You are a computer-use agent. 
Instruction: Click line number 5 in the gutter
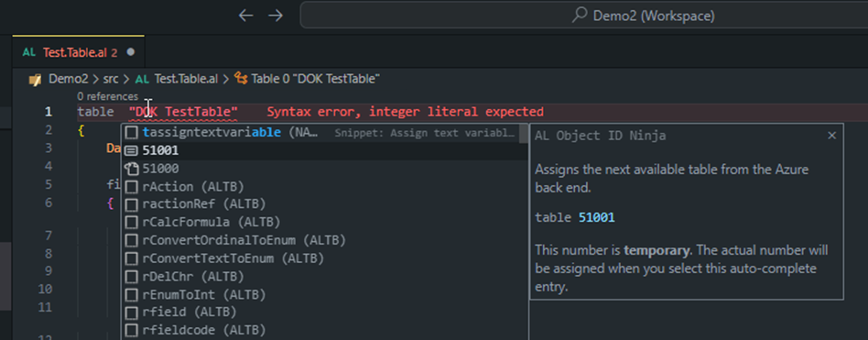point(49,184)
